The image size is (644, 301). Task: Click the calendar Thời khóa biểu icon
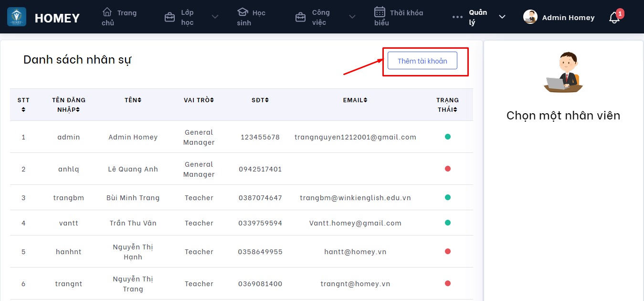click(x=380, y=12)
